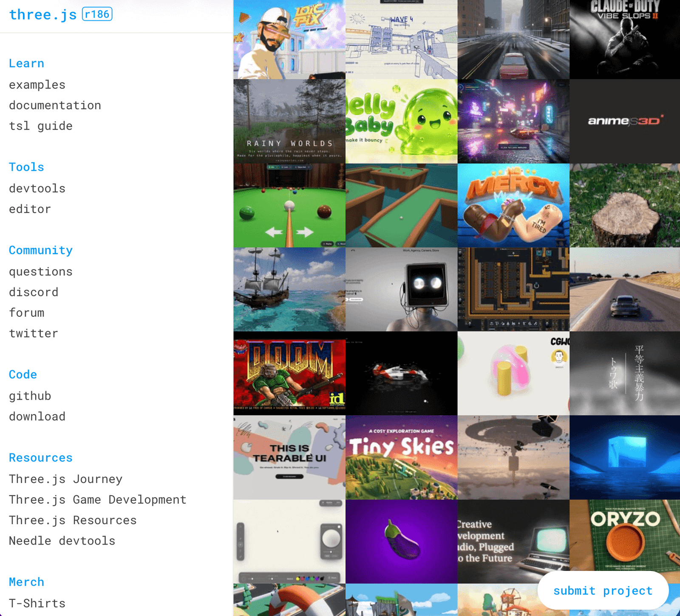Open the animejs3D project thumbnail
Viewport: 680px width, 616px height.
[625, 121]
